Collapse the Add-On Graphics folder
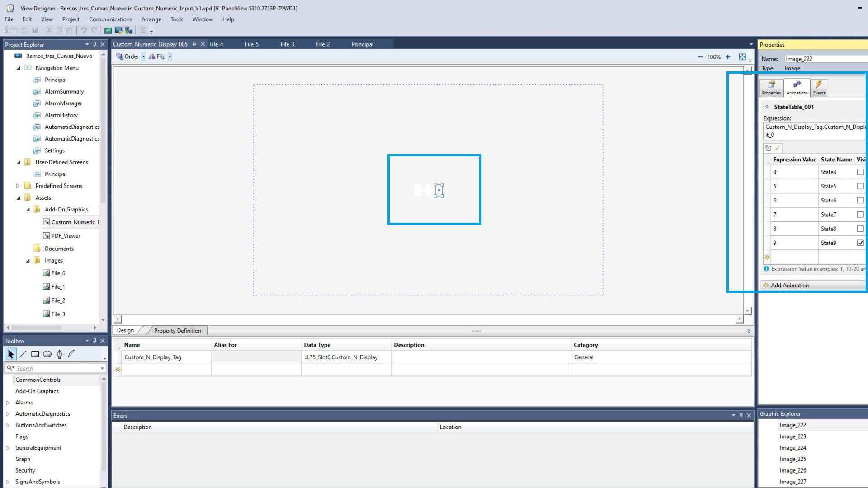This screenshot has width=868, height=488. click(28, 210)
